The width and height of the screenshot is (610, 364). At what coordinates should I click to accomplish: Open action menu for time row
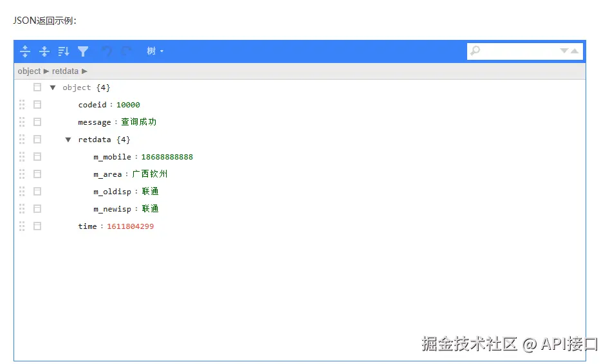tap(37, 226)
